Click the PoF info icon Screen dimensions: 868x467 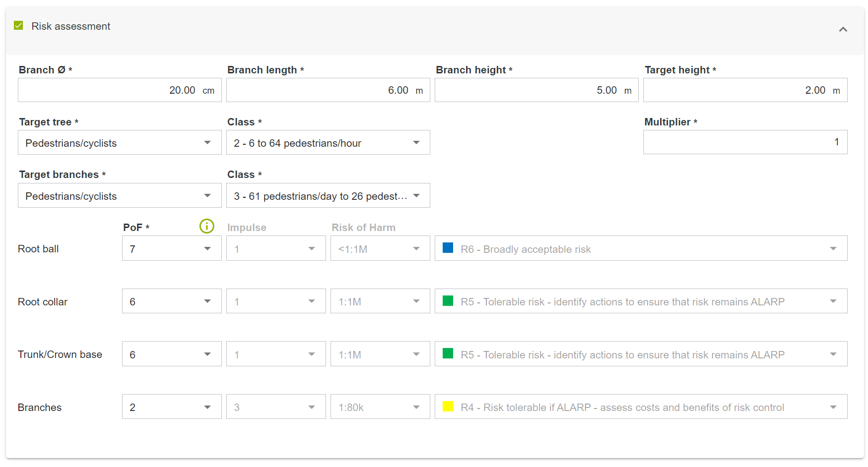pyautogui.click(x=206, y=227)
